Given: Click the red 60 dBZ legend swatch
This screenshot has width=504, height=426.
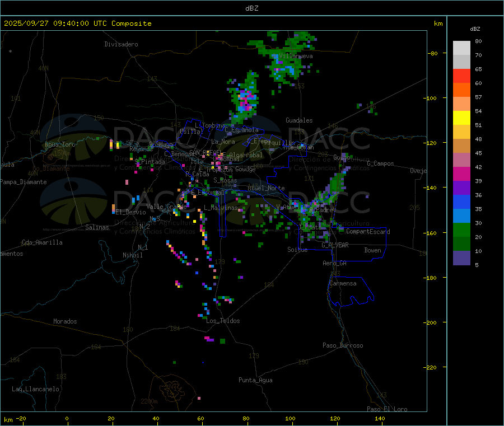Looking at the screenshot, I should tap(461, 76).
